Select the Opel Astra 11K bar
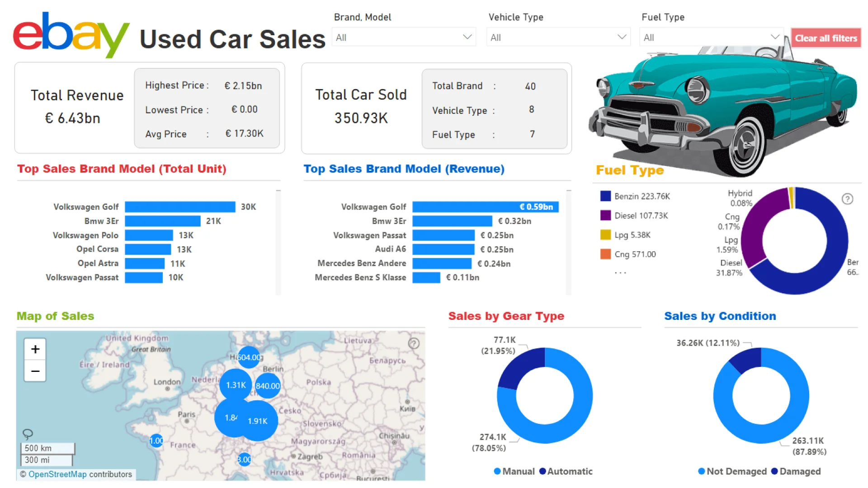868x488 pixels. 145,263
